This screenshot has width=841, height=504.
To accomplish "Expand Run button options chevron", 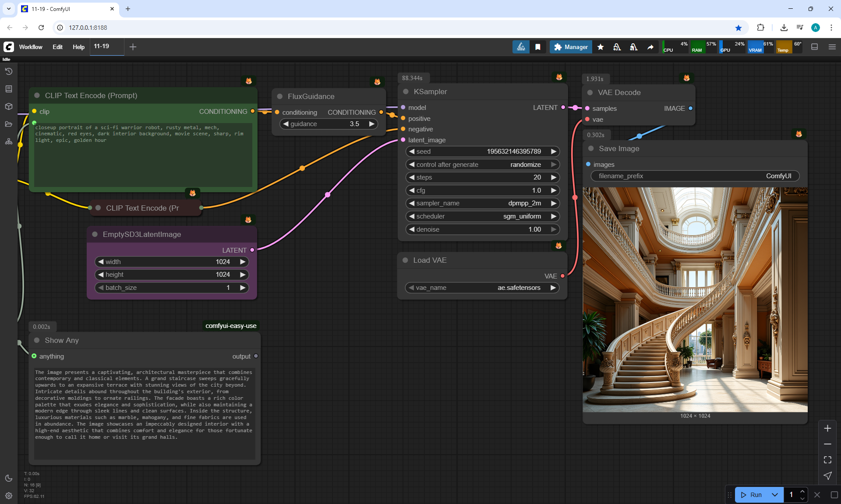I will pyautogui.click(x=774, y=495).
